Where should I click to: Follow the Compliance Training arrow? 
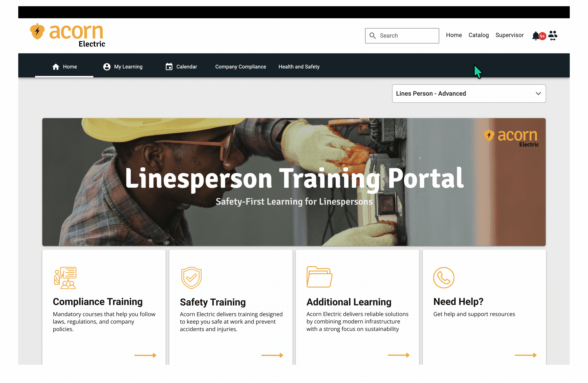point(145,355)
